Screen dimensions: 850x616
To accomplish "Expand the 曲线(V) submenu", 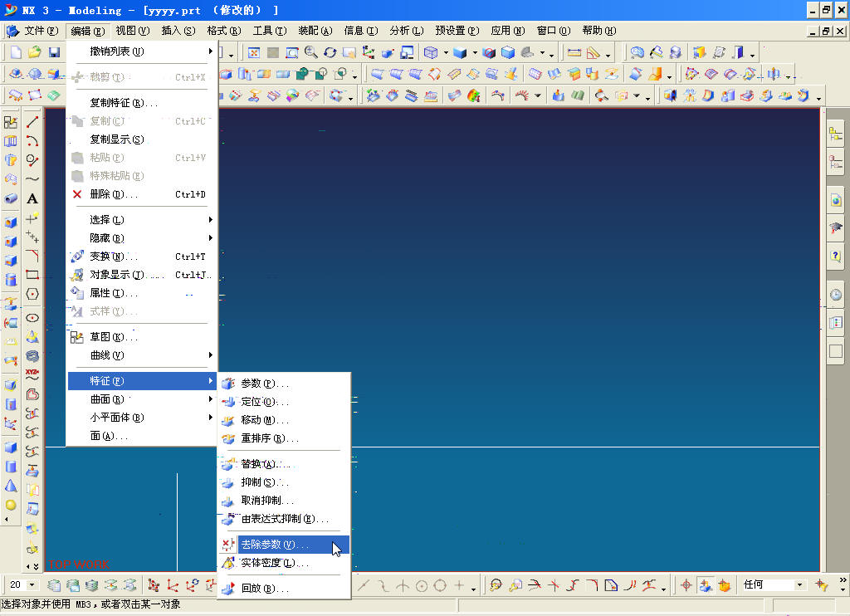I will (142, 355).
